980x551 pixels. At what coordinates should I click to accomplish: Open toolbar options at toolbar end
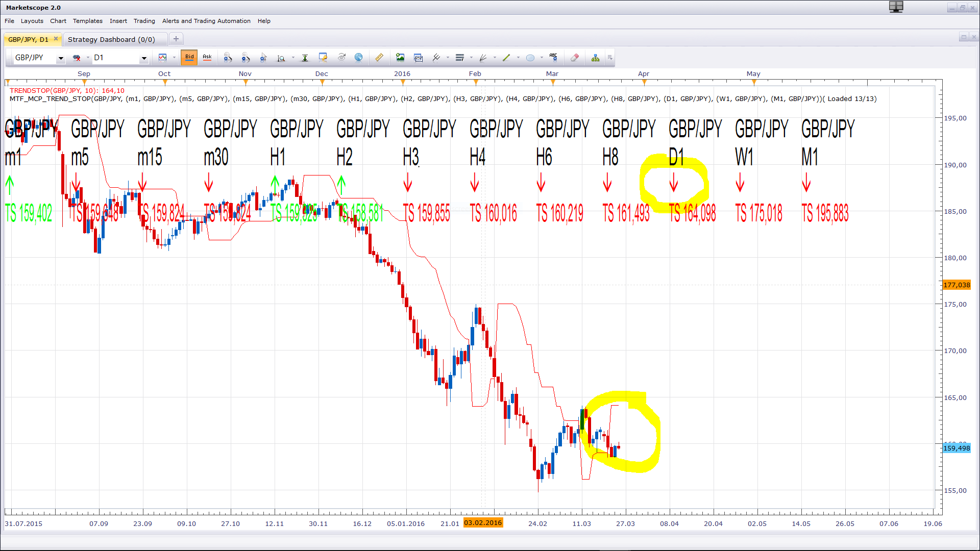point(610,58)
